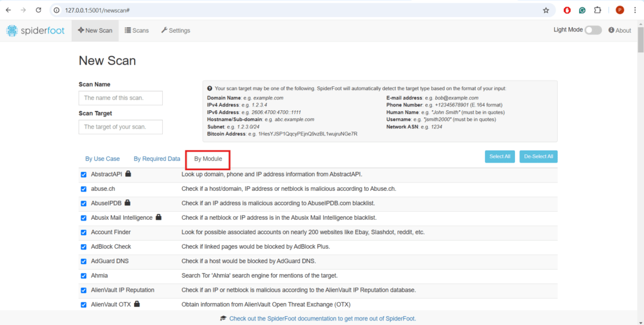Click the browser forward arrow
Screen dimensions: 644x325
coord(23,10)
